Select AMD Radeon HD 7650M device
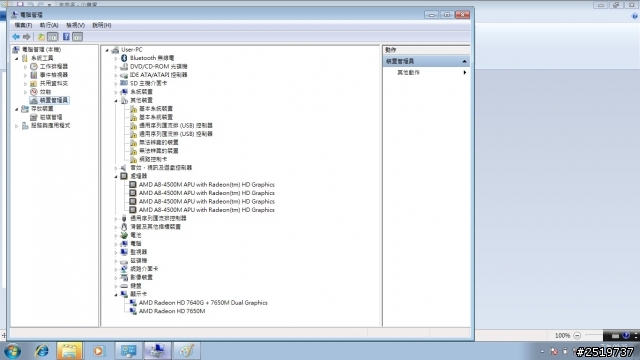Viewport: 640px width, 360px height. [172, 311]
